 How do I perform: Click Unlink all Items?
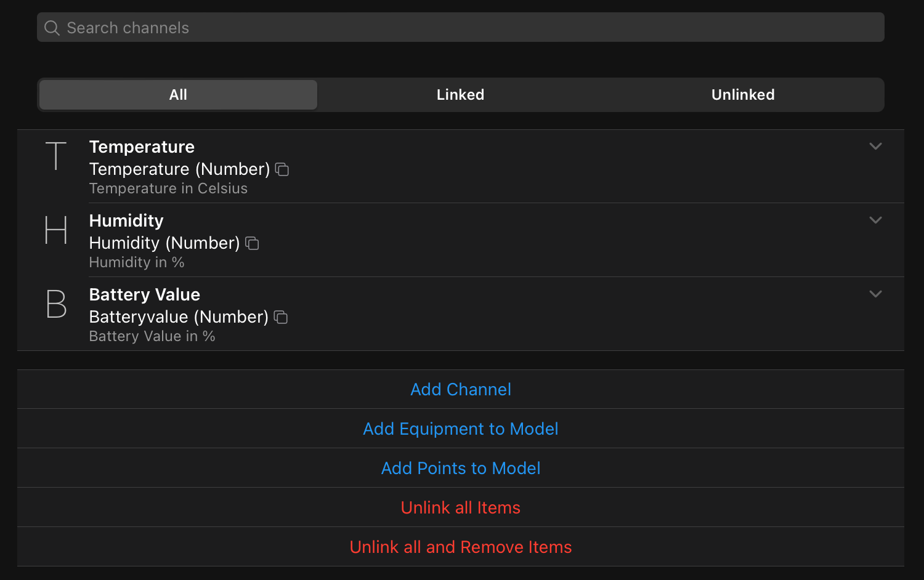[461, 508]
